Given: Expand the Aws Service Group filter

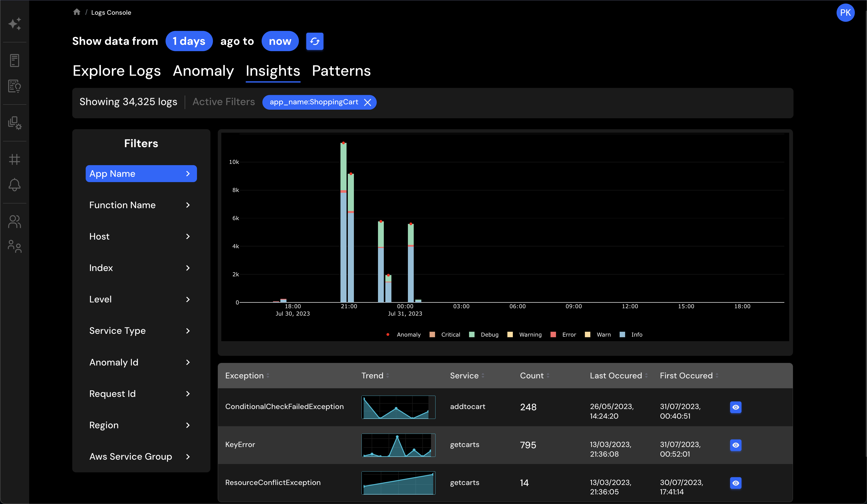Looking at the screenshot, I should click(141, 457).
